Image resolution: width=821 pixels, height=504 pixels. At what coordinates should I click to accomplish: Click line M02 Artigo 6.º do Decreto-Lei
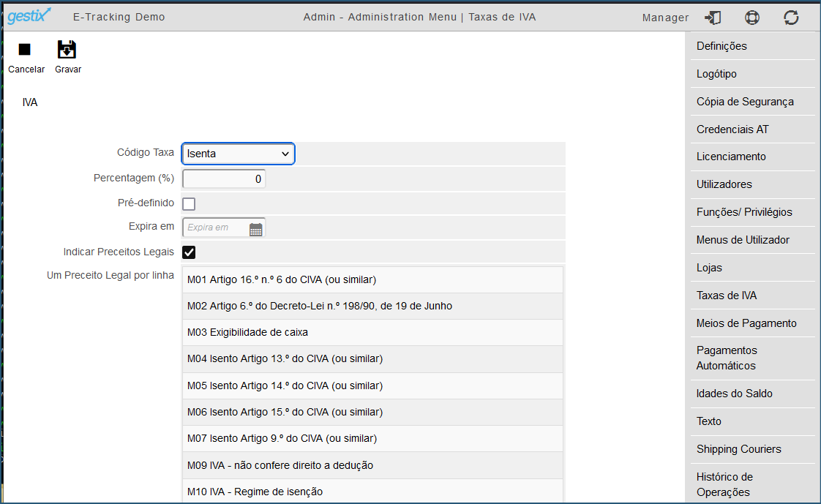point(372,306)
